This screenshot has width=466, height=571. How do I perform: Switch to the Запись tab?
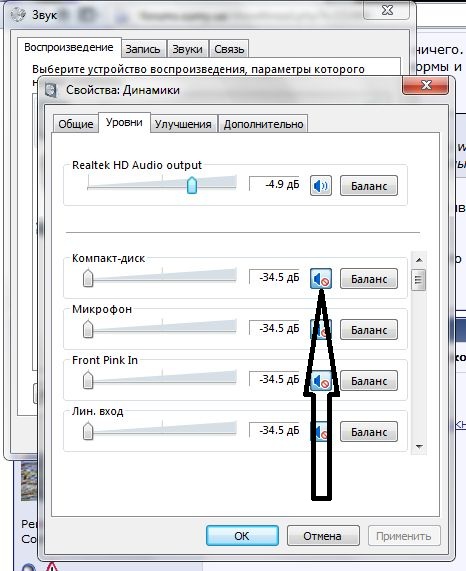pos(143,49)
